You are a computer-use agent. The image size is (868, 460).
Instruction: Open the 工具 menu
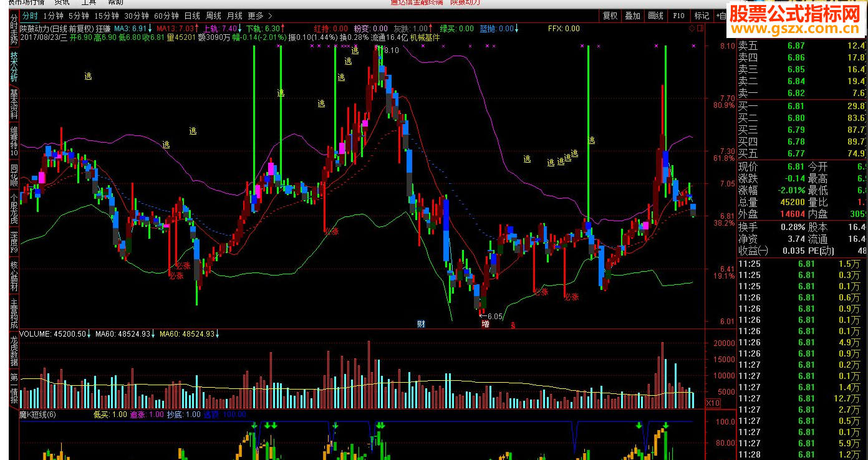[x=89, y=2]
